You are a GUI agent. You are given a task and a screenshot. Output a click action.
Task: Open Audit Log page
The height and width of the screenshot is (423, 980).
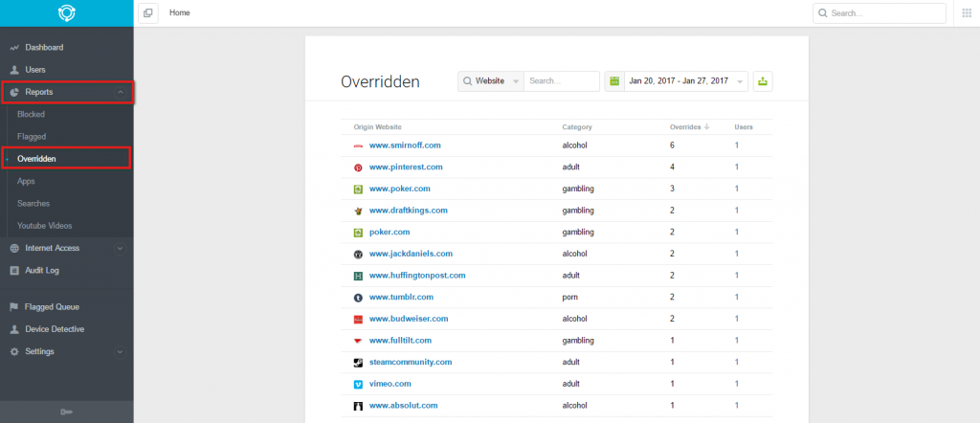click(x=42, y=271)
